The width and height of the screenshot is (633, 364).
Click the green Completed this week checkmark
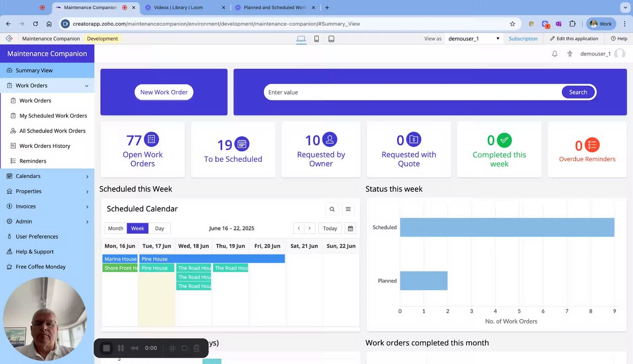pos(504,140)
